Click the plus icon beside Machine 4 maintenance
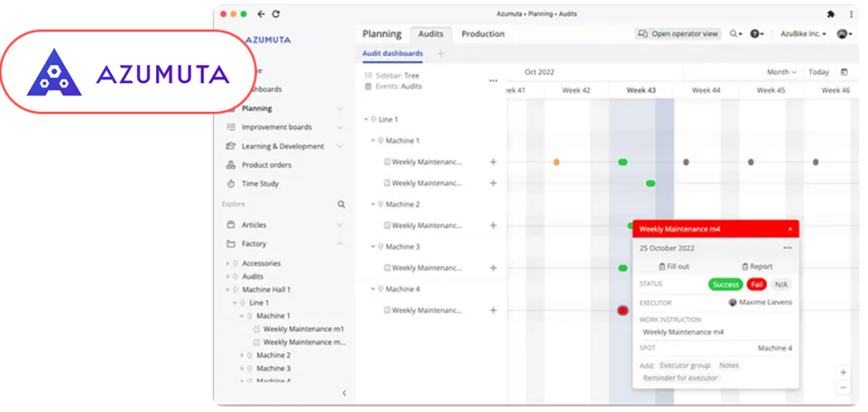This screenshot has height=412, width=868. [x=493, y=310]
